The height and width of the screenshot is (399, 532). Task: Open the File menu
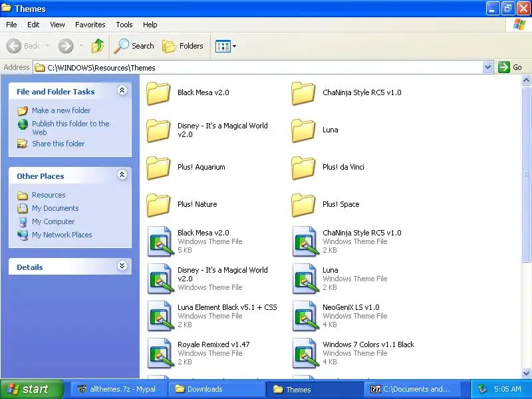[11, 25]
